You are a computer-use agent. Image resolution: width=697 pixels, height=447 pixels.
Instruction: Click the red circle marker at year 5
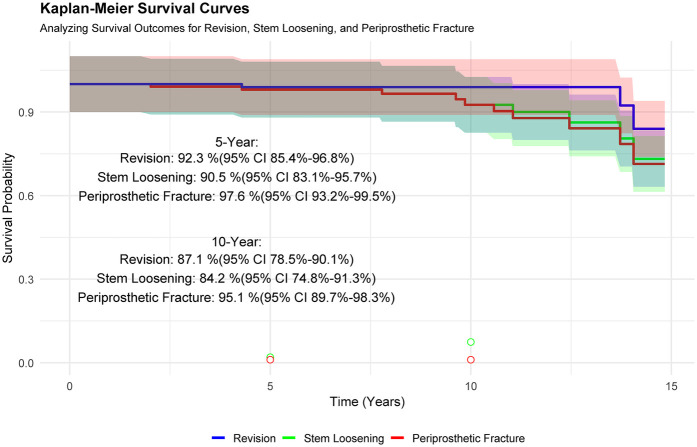point(270,359)
